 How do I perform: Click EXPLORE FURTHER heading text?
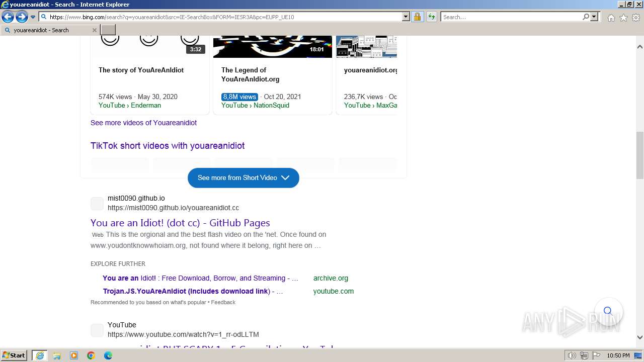click(118, 263)
